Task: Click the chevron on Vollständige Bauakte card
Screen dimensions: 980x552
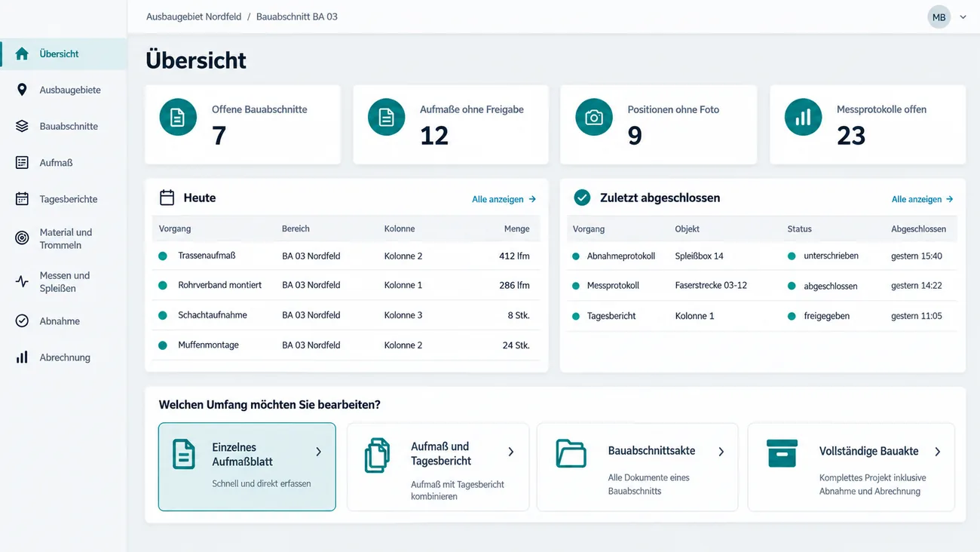Action: pos(938,452)
